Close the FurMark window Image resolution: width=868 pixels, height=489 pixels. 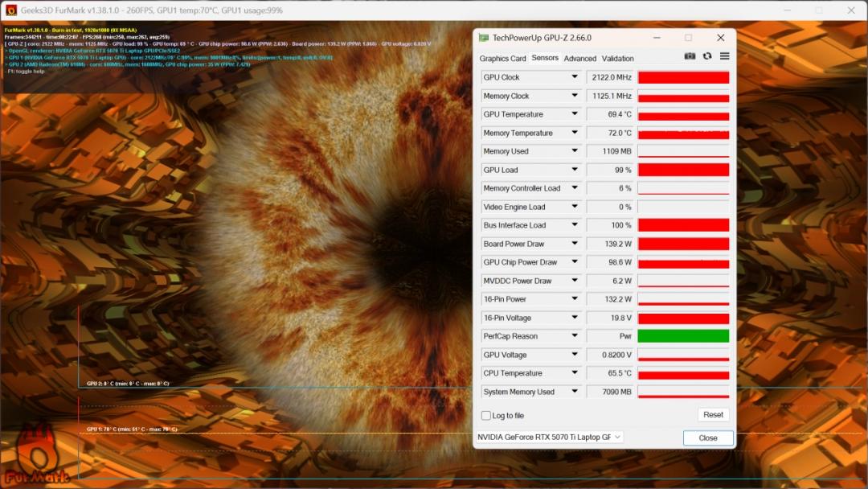[851, 10]
